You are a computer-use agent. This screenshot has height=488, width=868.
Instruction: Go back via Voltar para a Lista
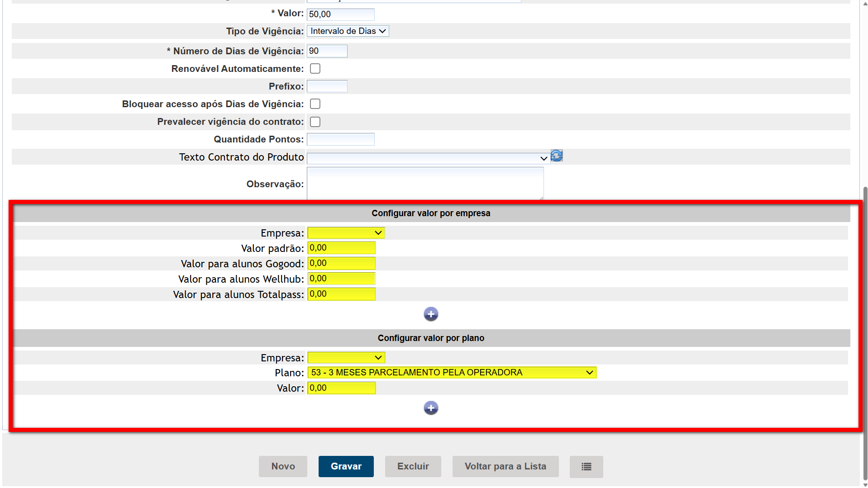[505, 467]
